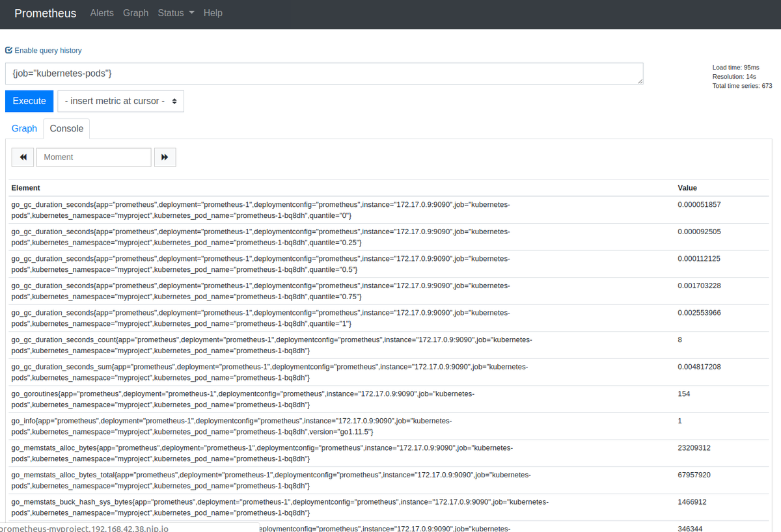Select the go_goroutines value 154

(x=684, y=394)
